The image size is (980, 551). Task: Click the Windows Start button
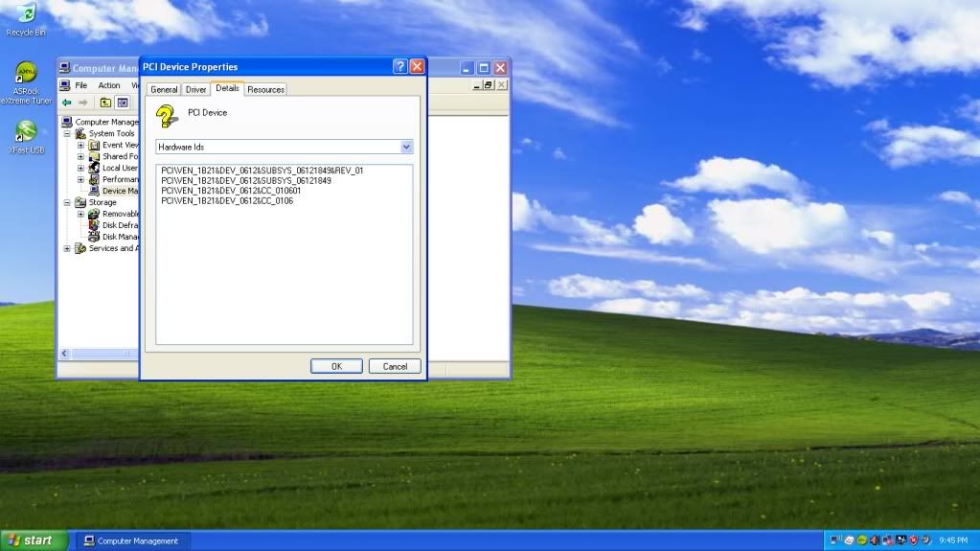pos(34,540)
